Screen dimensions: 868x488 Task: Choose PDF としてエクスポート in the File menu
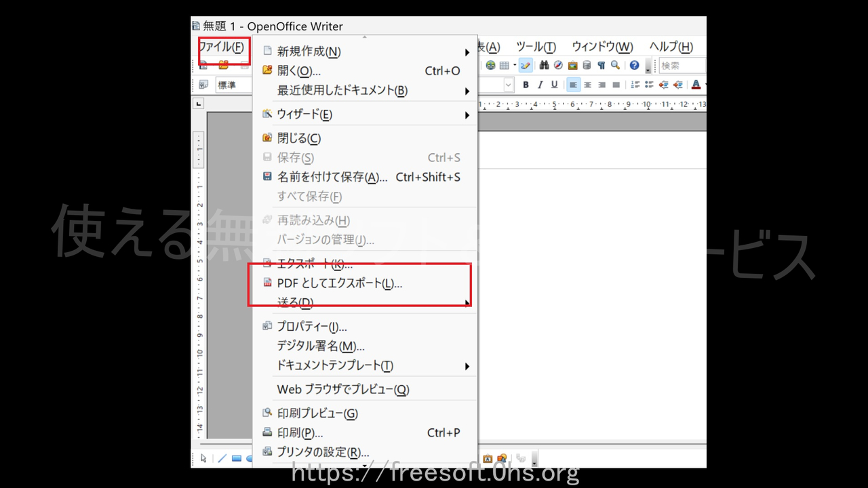tap(339, 283)
